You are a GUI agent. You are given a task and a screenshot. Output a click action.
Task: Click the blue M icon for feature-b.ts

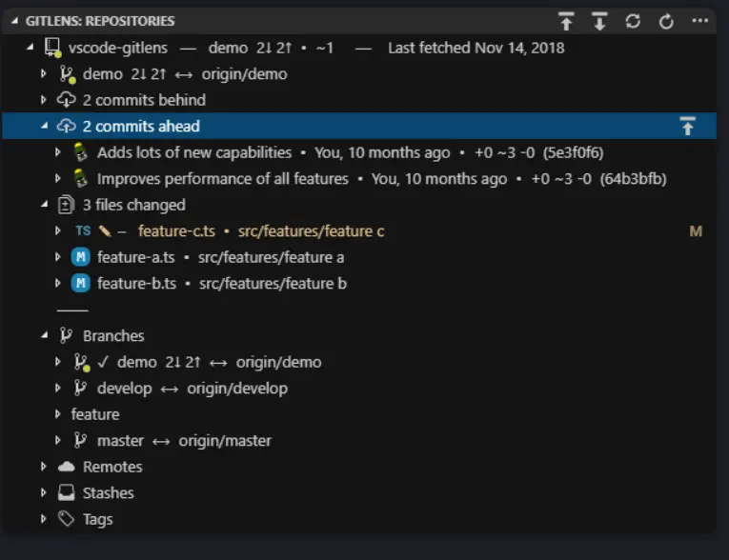pos(81,283)
